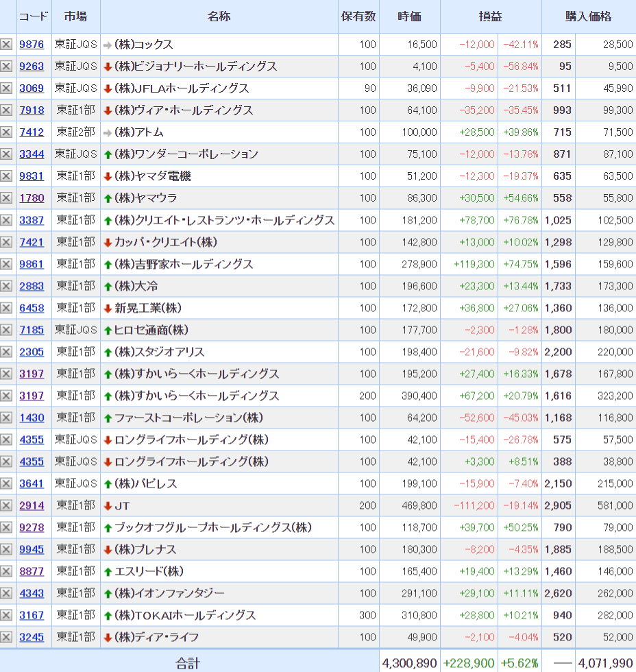Open stock code 4343
The height and width of the screenshot is (672, 636).
32,593
